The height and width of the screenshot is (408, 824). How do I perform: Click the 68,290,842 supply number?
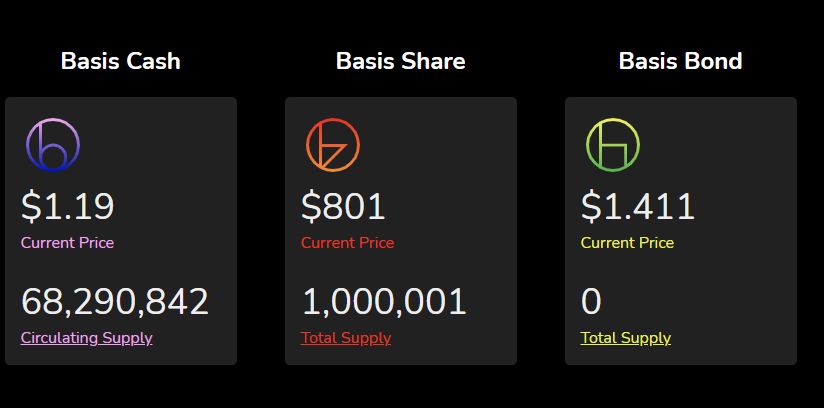(x=115, y=302)
